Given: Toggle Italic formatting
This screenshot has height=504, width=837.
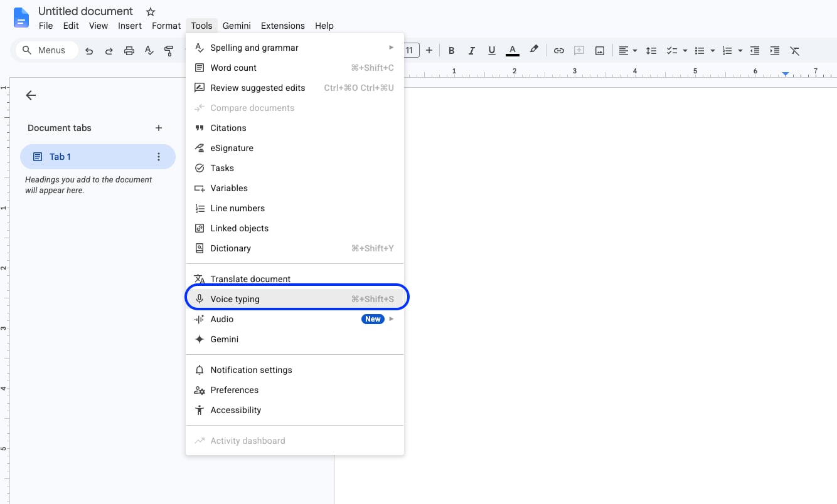Looking at the screenshot, I should [x=472, y=51].
